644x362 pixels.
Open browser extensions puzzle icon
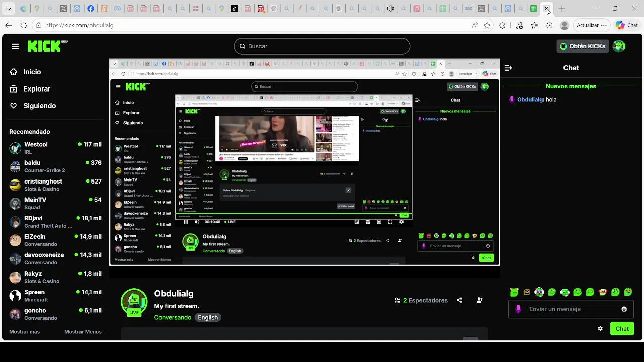(502, 25)
